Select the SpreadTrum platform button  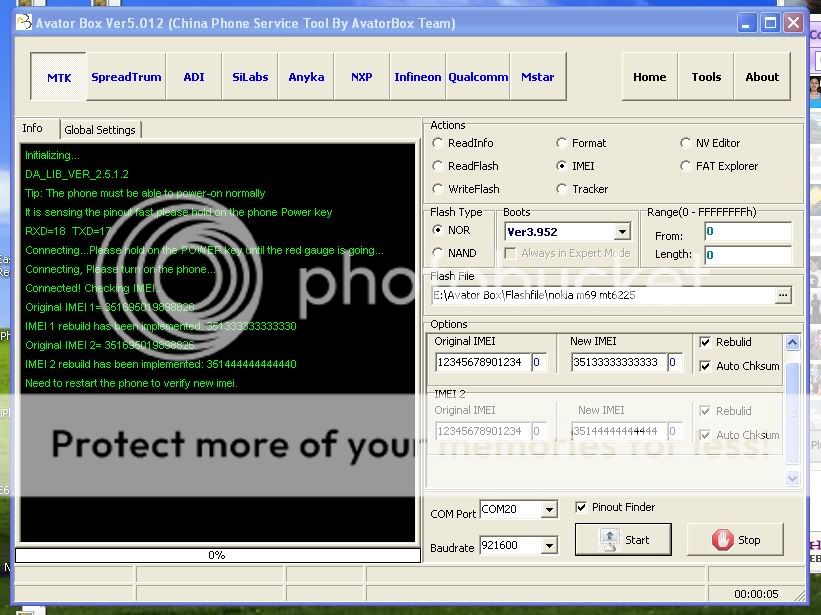point(126,77)
